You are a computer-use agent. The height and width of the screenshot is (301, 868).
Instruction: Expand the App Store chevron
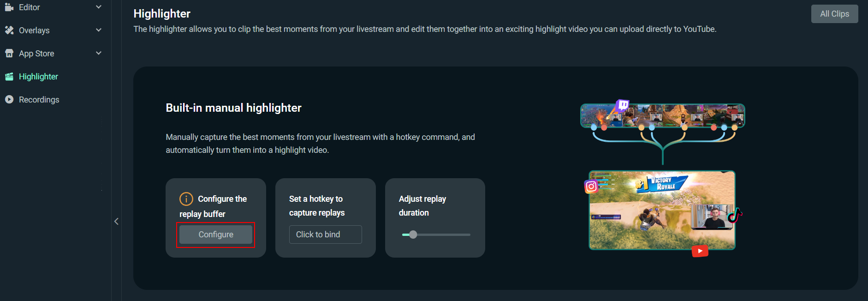point(98,53)
